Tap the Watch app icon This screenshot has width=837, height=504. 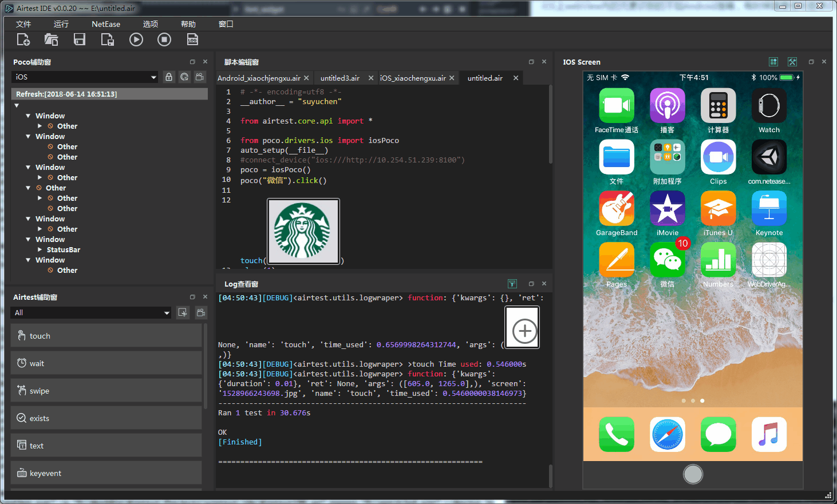[x=769, y=106]
